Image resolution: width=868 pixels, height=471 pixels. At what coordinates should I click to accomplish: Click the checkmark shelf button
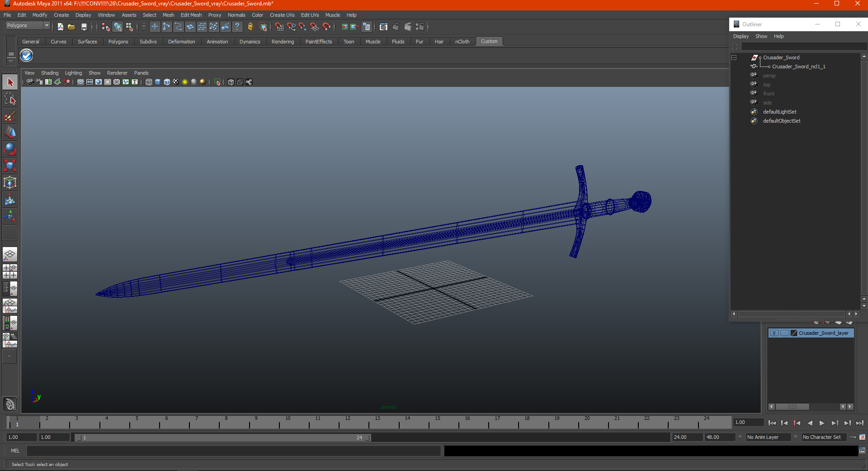[27, 56]
